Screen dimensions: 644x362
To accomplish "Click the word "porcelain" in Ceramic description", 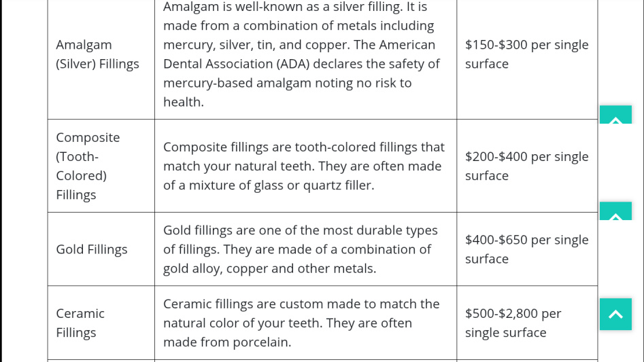I will (261, 342).
